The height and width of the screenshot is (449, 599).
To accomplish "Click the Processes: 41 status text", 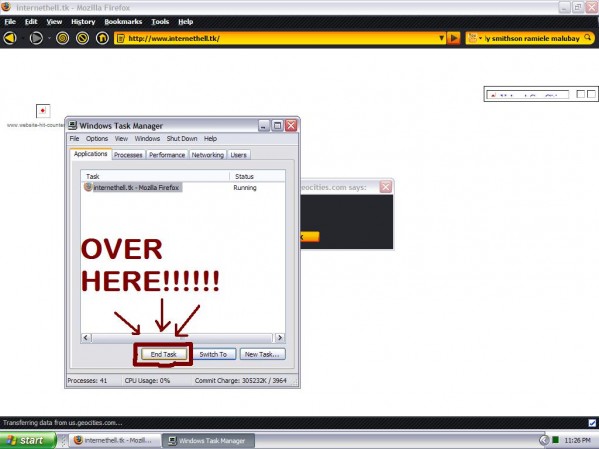I will coord(87,381).
